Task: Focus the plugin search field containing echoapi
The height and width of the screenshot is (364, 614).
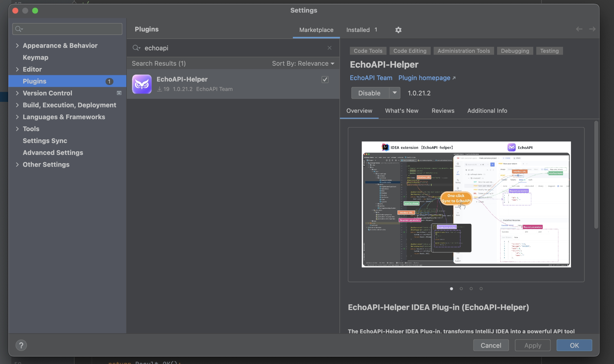Action: pyautogui.click(x=233, y=48)
